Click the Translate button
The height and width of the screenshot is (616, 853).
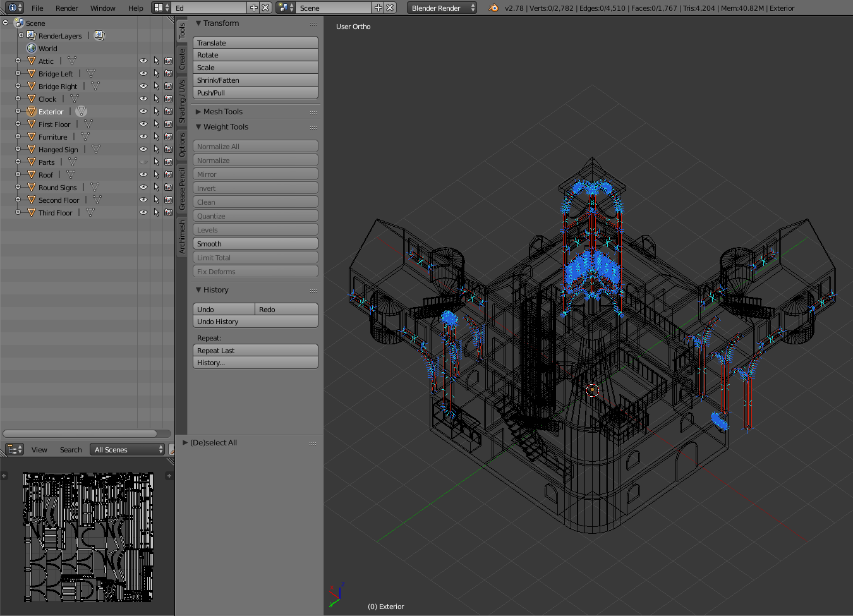click(x=255, y=43)
